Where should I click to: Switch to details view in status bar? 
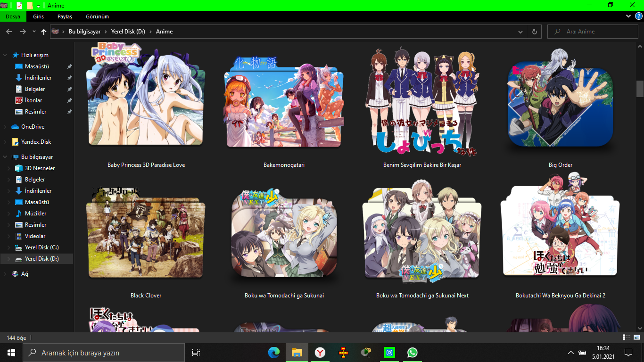pyautogui.click(x=627, y=337)
